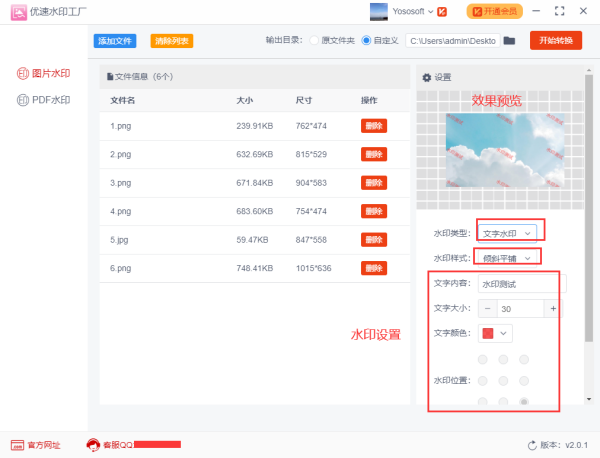Open the 水印类型 dropdown
The width and height of the screenshot is (600, 458).
(x=508, y=232)
